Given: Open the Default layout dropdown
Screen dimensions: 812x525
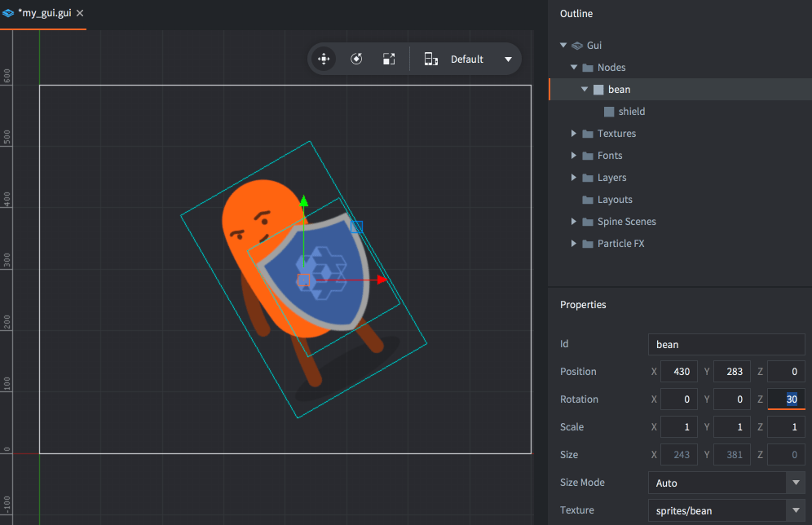Looking at the screenshot, I should (508, 59).
